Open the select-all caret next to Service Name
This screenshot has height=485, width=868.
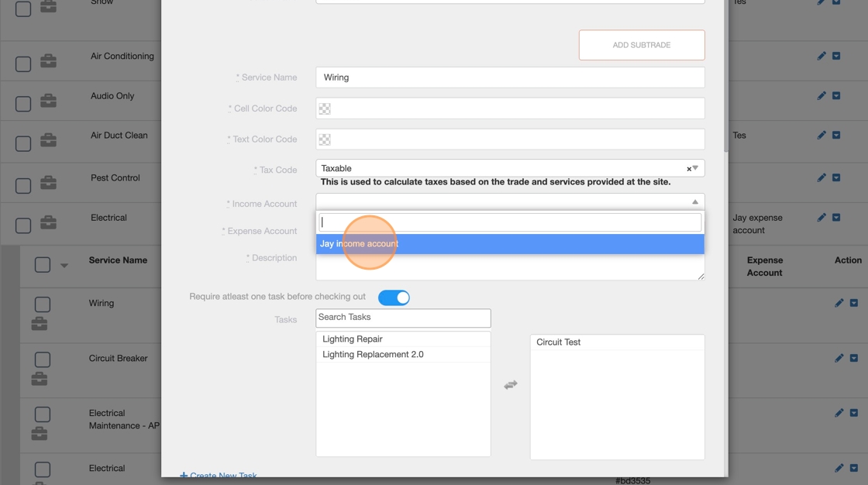coord(64,266)
